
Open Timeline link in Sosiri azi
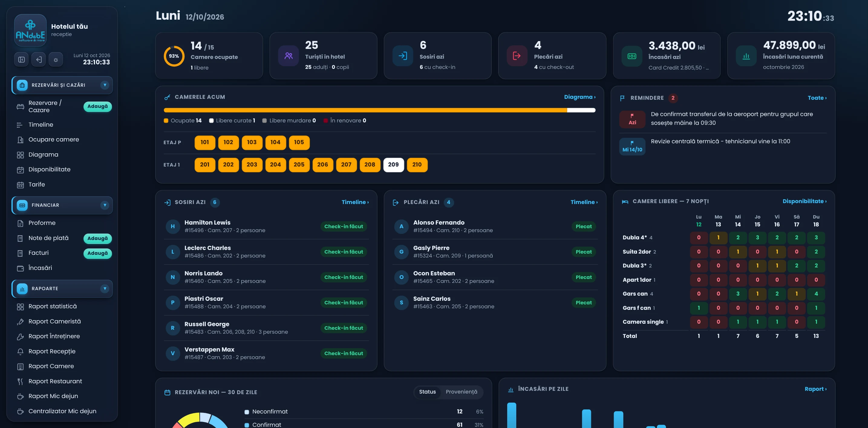point(355,203)
